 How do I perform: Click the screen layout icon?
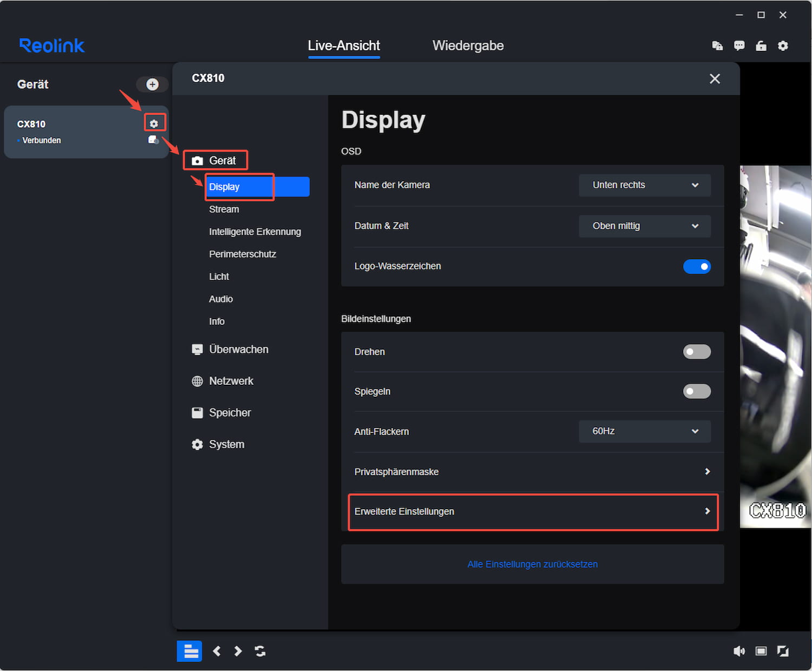click(x=761, y=651)
